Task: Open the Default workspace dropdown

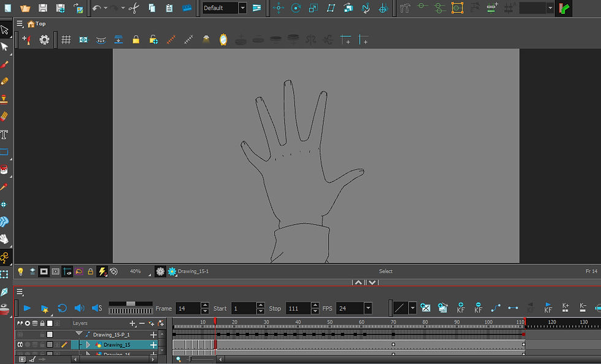Action: (242, 8)
